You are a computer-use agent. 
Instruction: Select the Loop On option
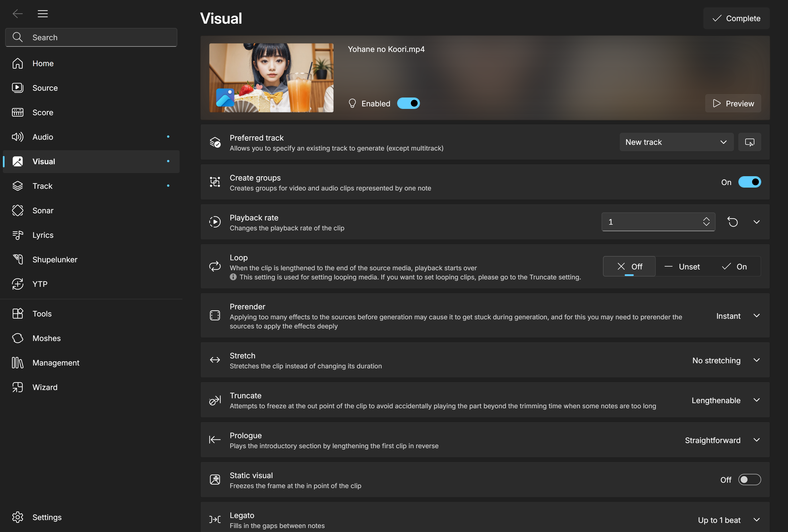click(734, 267)
